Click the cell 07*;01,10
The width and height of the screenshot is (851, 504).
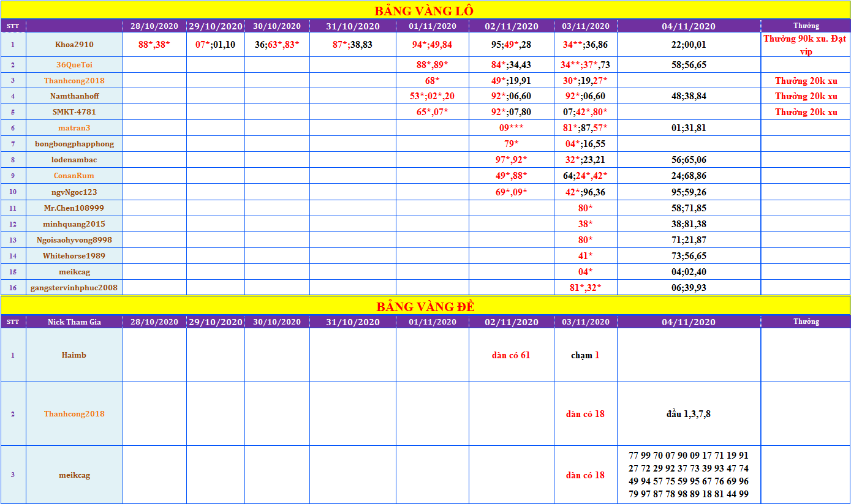[x=216, y=44]
